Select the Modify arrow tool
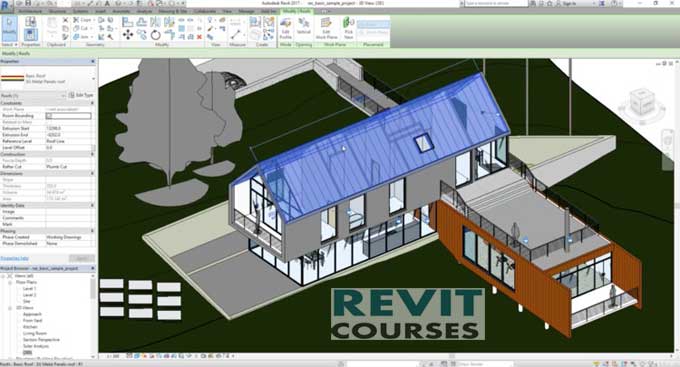The image size is (680, 367). tap(10, 28)
